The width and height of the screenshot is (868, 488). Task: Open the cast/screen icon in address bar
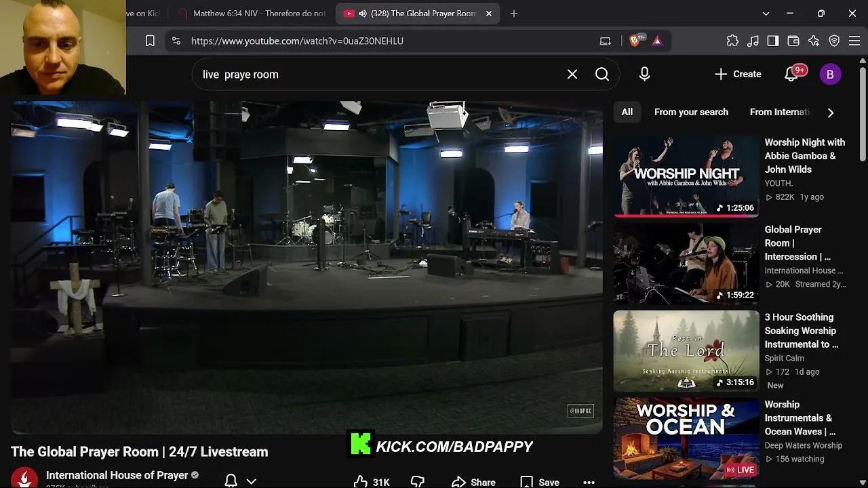pyautogui.click(x=606, y=41)
